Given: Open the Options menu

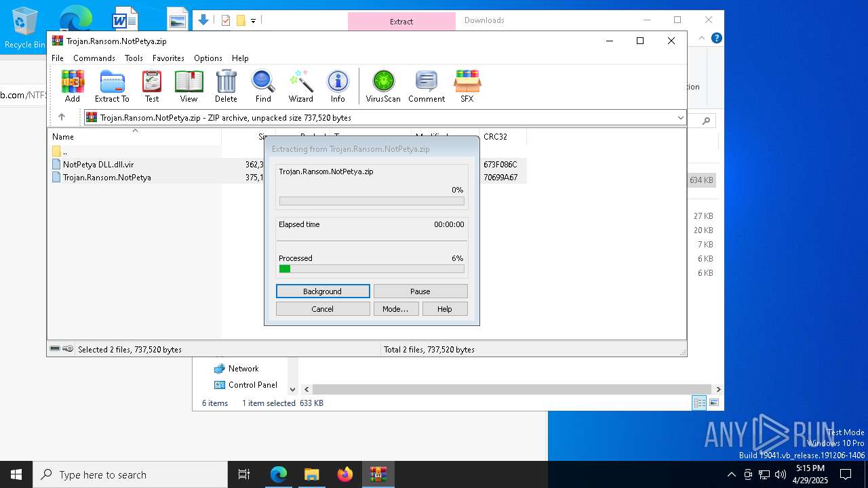Looking at the screenshot, I should pyautogui.click(x=208, y=58).
